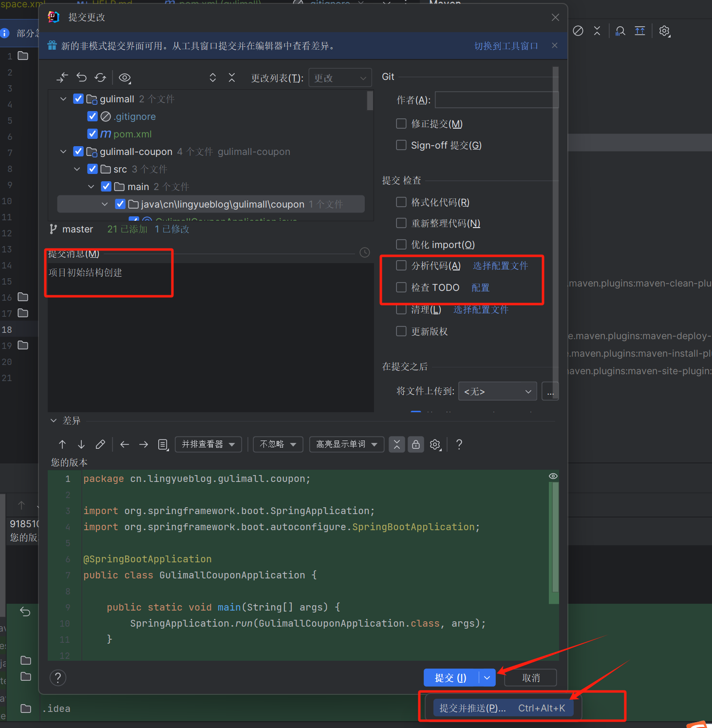Click 选择配置文件 link next to 分析代码
This screenshot has width=712, height=728.
click(501, 266)
